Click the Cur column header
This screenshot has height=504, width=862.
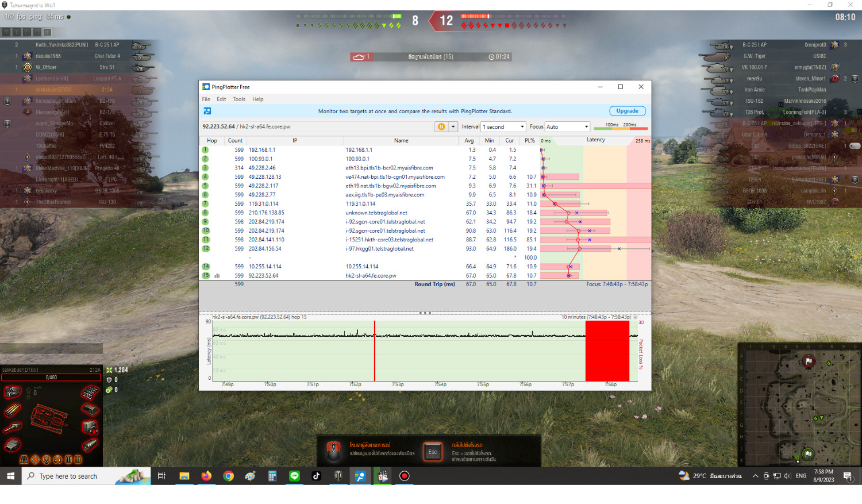tap(509, 140)
